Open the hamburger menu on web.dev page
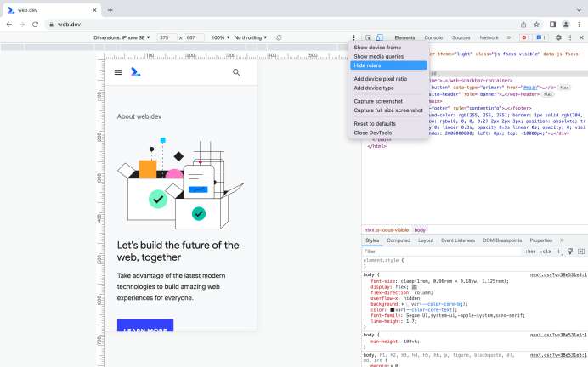 pyautogui.click(x=118, y=72)
